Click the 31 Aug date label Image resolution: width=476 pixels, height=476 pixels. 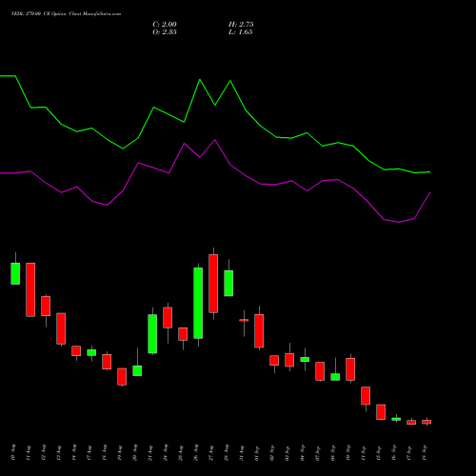tap(242, 452)
